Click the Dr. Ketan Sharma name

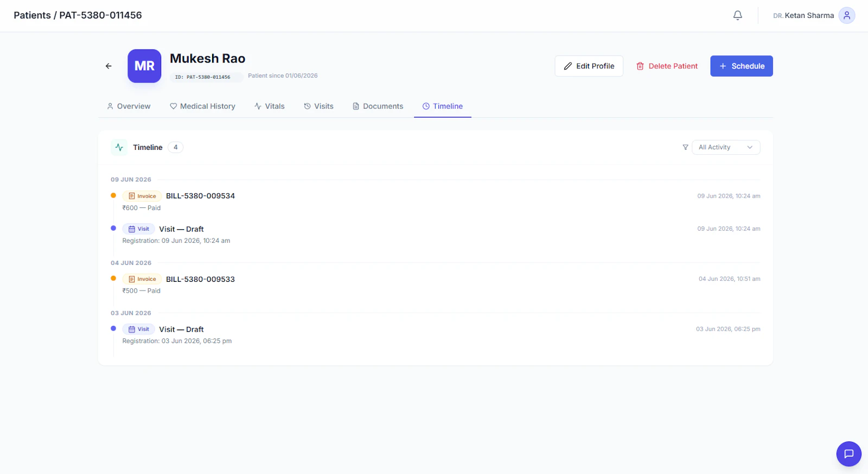803,16
